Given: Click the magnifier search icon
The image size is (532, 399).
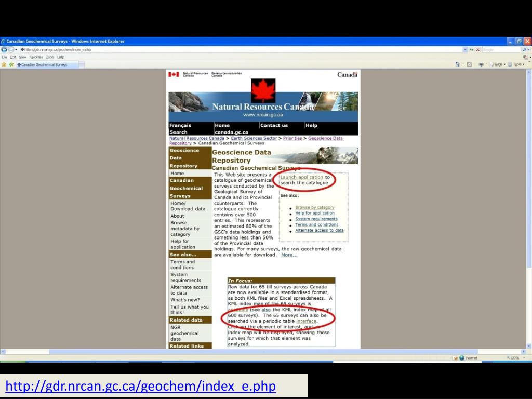Looking at the screenshot, I should point(525,49).
